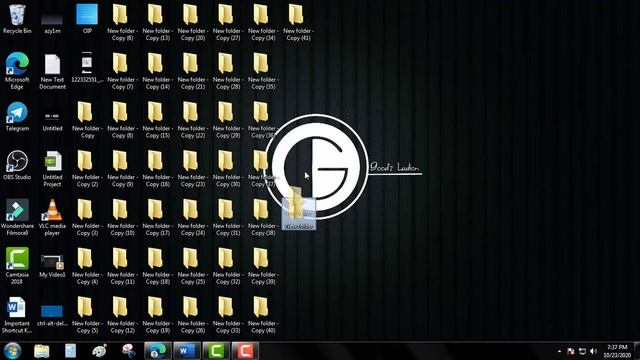
Task: Select the ctrl-alt-del... desktop file
Action: 52,316
